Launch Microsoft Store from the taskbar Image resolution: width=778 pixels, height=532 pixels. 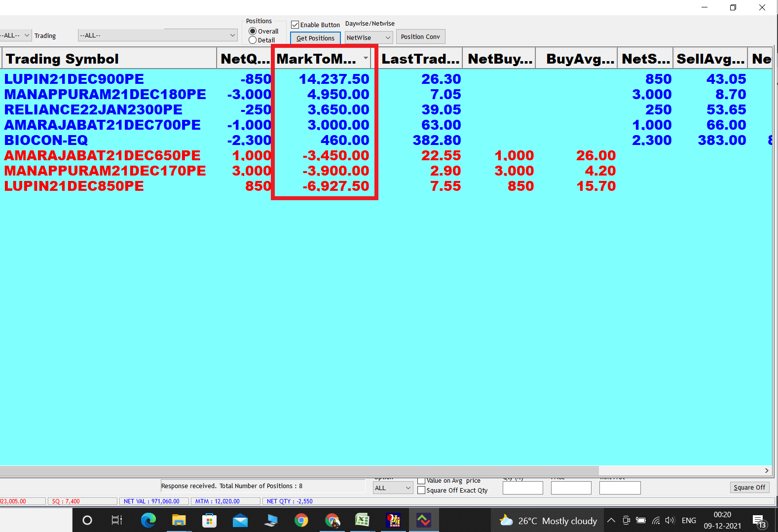pyautogui.click(x=209, y=520)
